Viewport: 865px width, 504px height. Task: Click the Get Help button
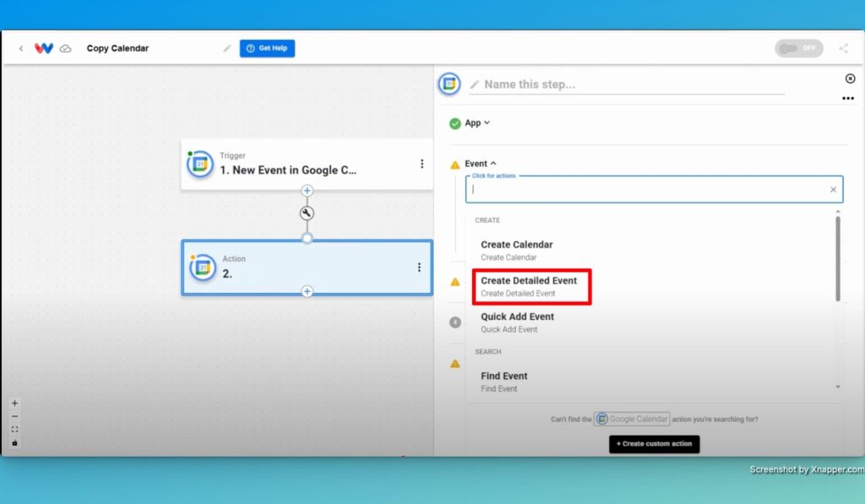point(267,48)
